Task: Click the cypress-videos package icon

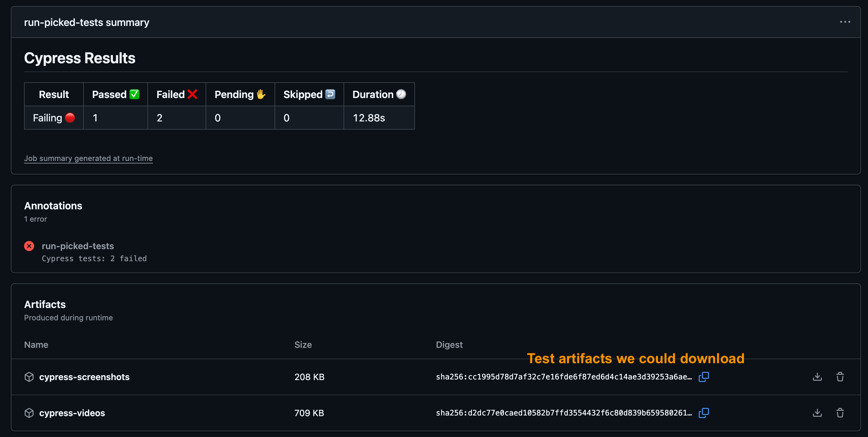Action: point(29,413)
